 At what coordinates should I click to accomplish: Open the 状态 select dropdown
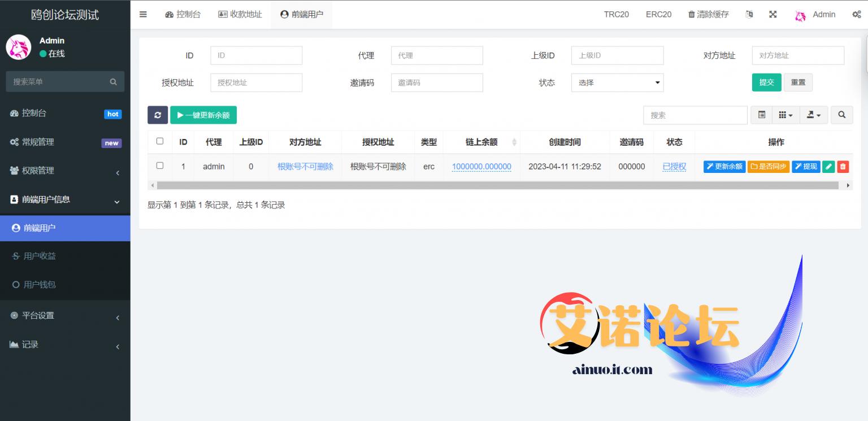pos(617,83)
